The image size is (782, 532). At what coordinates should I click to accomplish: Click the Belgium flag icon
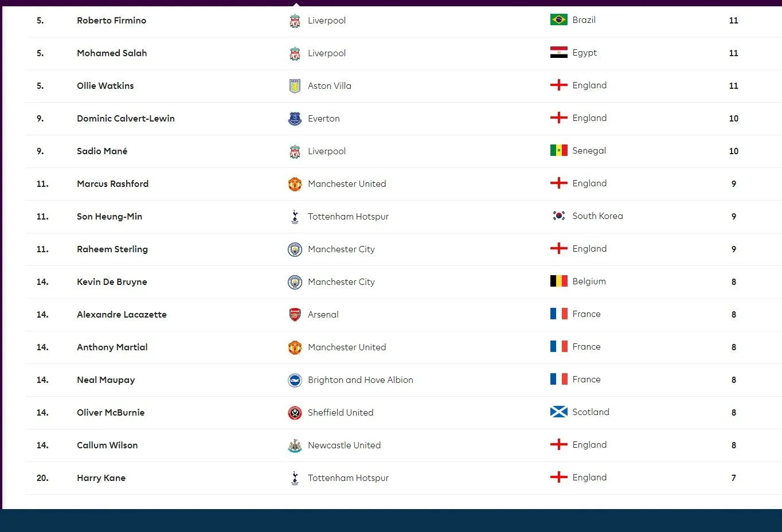click(558, 281)
